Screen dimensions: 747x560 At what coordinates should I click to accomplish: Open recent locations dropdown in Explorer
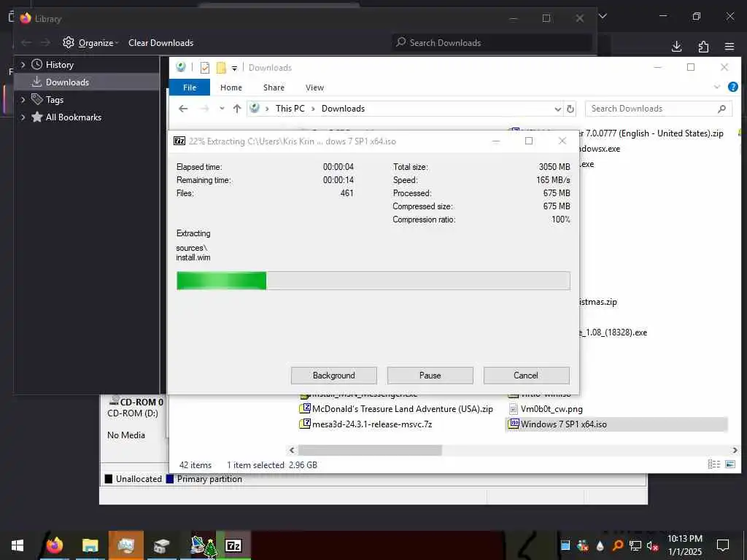click(222, 109)
